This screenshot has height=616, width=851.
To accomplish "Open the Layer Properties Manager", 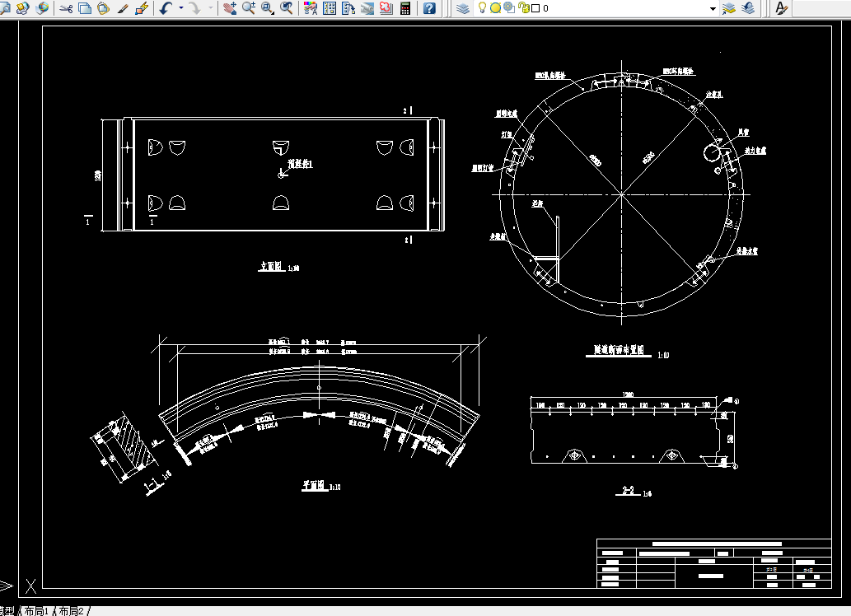I will (463, 8).
